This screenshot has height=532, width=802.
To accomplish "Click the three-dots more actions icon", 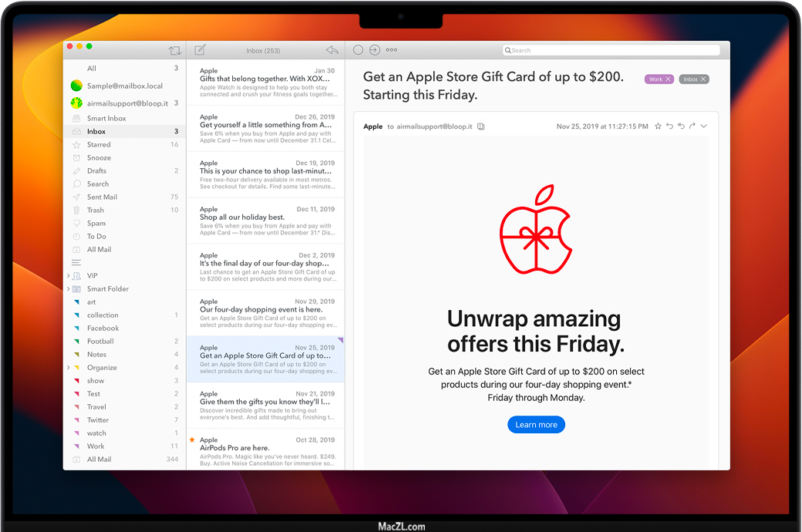I will click(392, 50).
